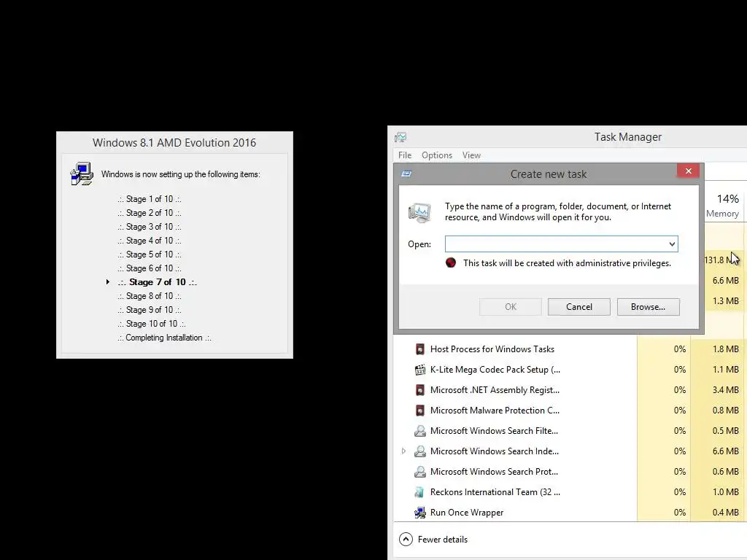Click the 3.4 MB memory value
This screenshot has width=747, height=560.
[x=725, y=390]
